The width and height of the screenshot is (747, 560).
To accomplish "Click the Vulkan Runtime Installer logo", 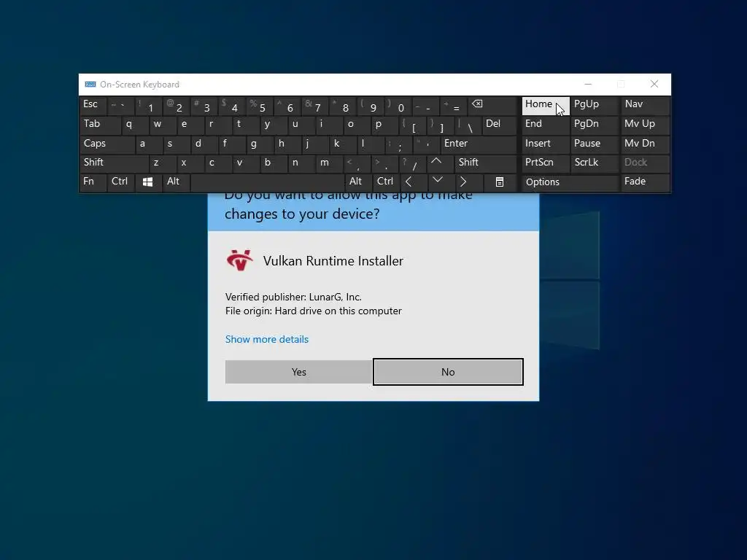I will [239, 260].
